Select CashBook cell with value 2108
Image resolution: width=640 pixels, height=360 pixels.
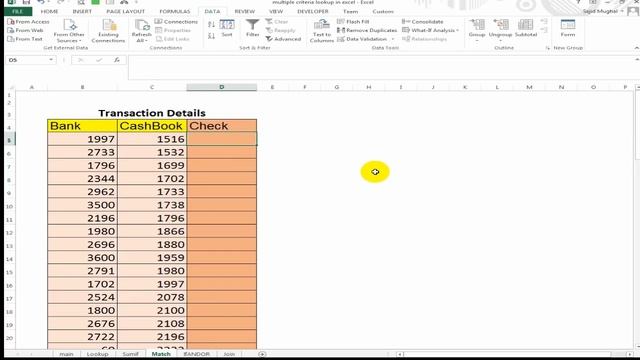point(152,323)
